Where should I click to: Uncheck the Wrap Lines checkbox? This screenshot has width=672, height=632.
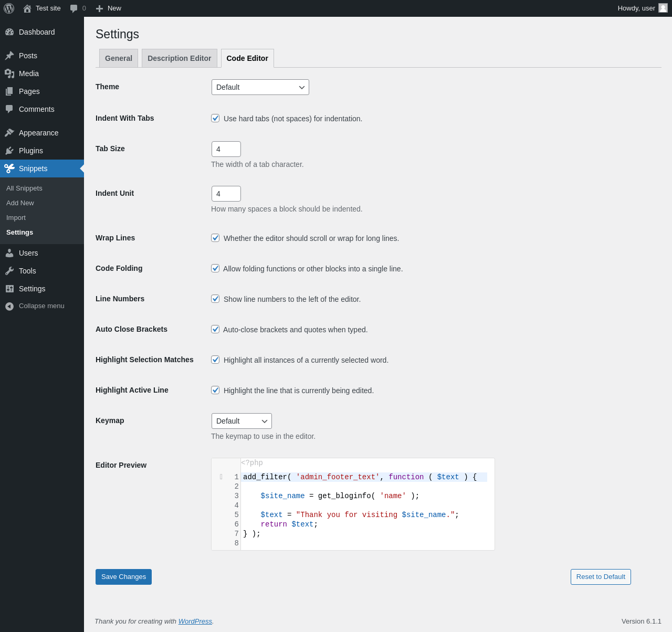[215, 238]
